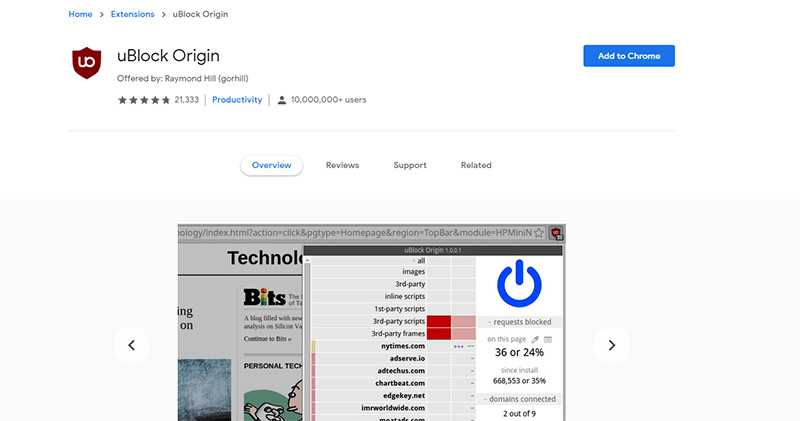
Task: Go to Home breadcrumb
Action: click(80, 14)
